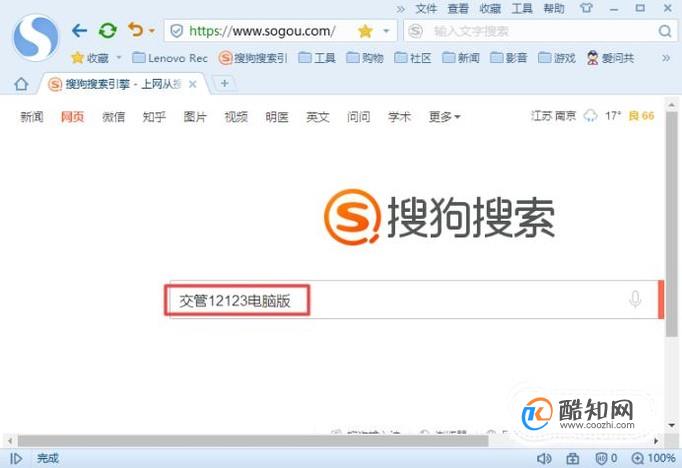
Task: Open the dropdown beside the undo icon
Action: 152,31
